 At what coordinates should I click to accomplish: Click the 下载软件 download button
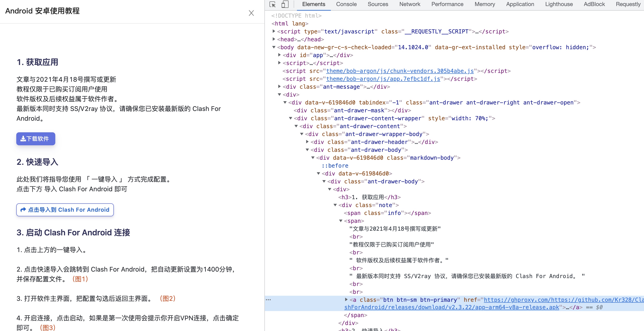[x=36, y=139]
